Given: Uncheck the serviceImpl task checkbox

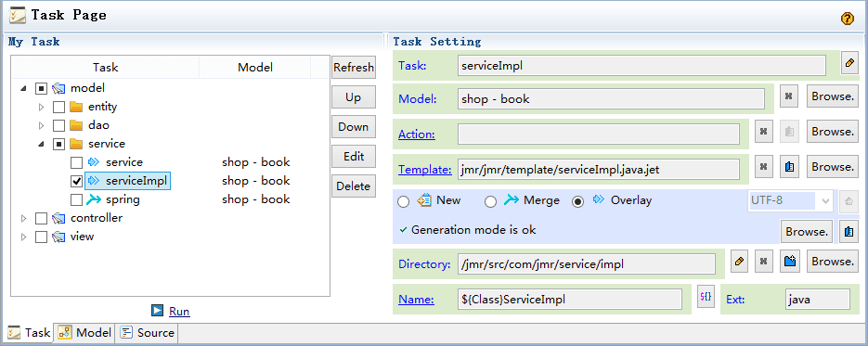Looking at the screenshot, I should click(x=77, y=181).
